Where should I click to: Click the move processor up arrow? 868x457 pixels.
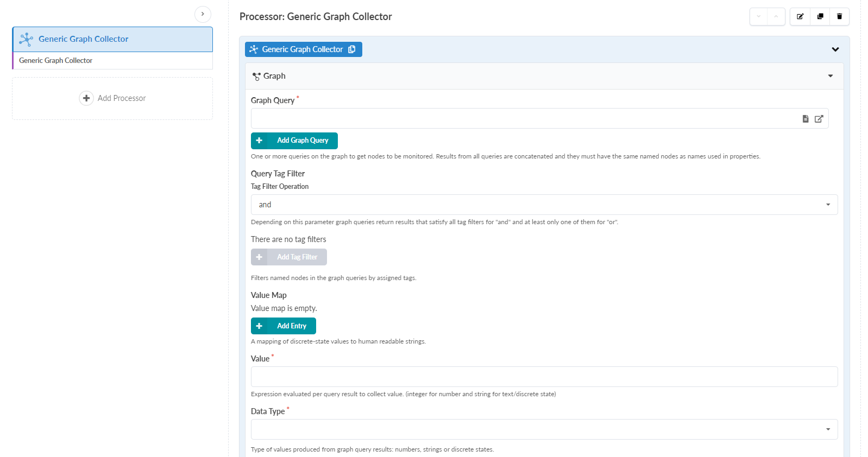point(776,16)
